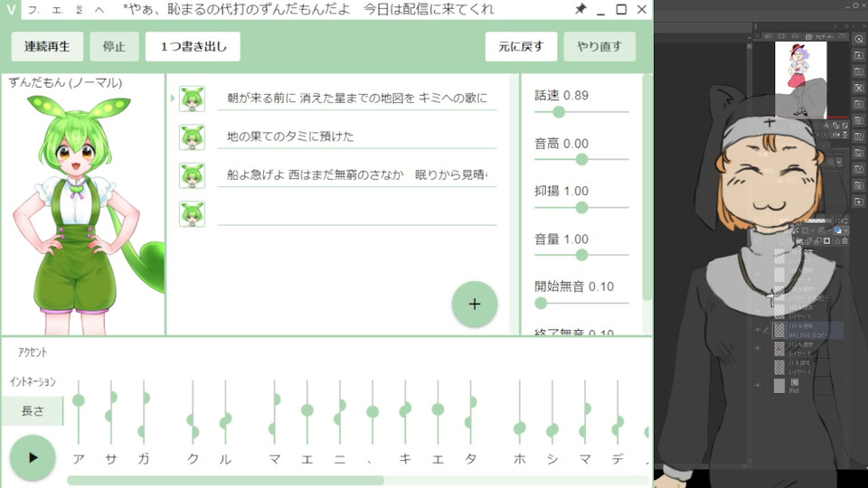Viewport: 868px width, 488px height.
Task: Open the folder icon marked with X in Clip Studio
Action: tap(859, 88)
